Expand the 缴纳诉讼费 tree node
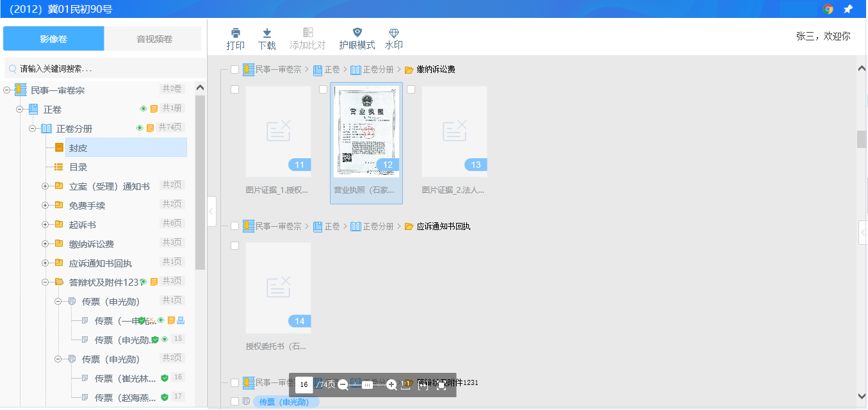Image resolution: width=868 pixels, height=410 pixels. pyautogui.click(x=45, y=244)
